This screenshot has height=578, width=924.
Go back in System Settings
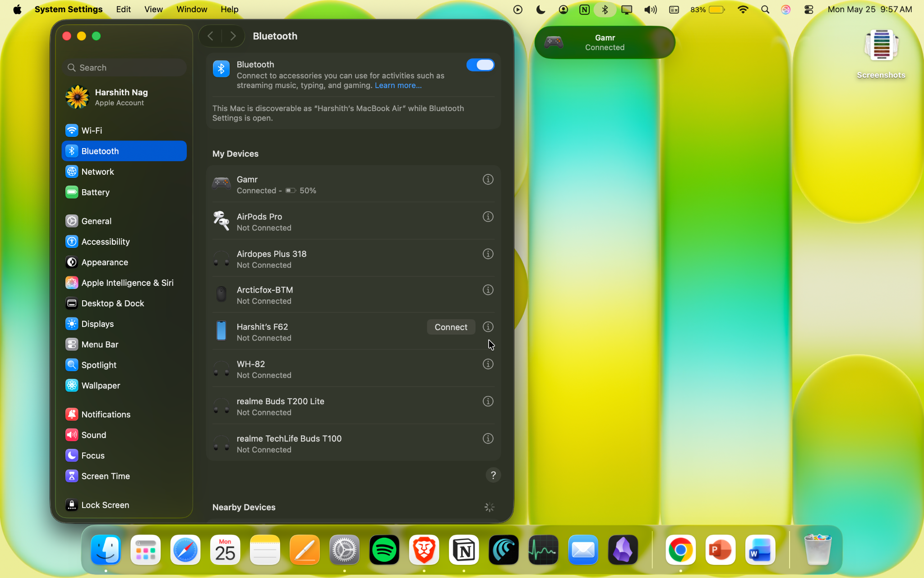tap(211, 36)
